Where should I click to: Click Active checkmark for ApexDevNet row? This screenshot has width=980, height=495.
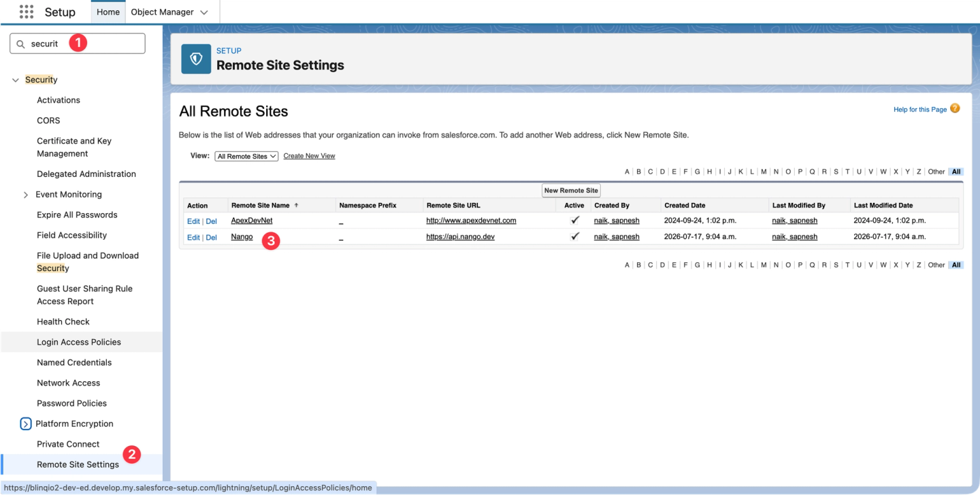(x=575, y=220)
